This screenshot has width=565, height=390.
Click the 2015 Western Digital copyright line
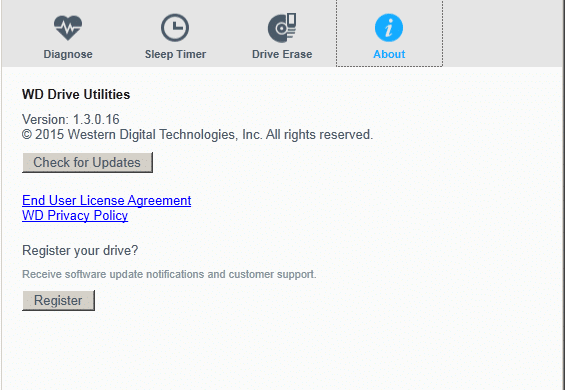197,135
